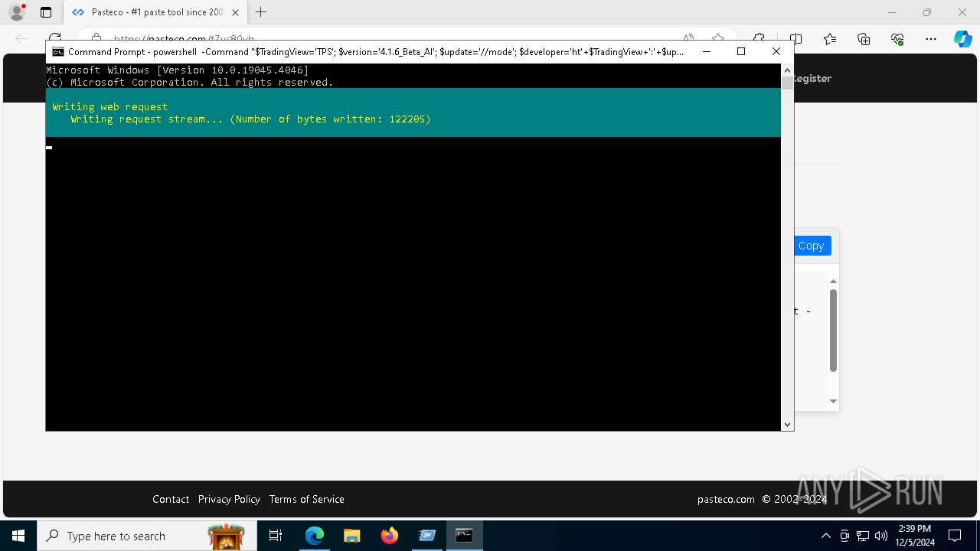Click paste box scrollbar down arrow
This screenshot has width=980, height=551.
tap(833, 401)
